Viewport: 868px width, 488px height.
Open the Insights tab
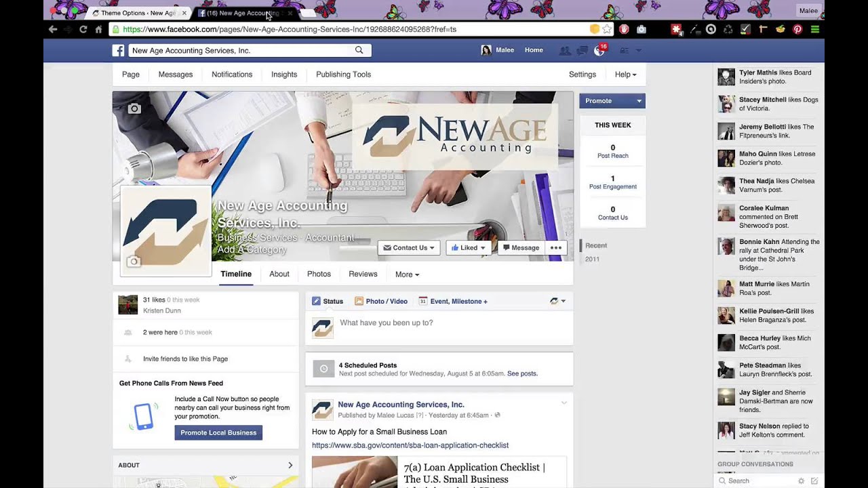point(284,75)
